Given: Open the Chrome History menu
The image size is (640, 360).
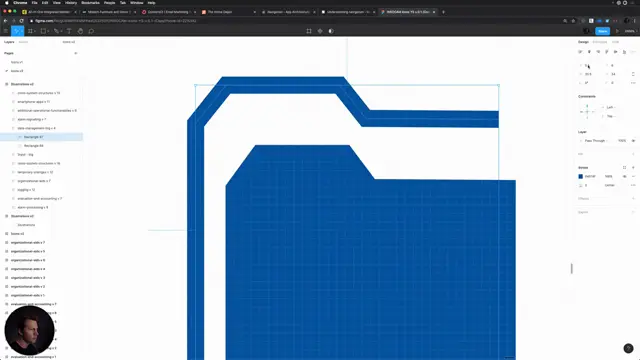Looking at the screenshot, I should pos(71,3).
